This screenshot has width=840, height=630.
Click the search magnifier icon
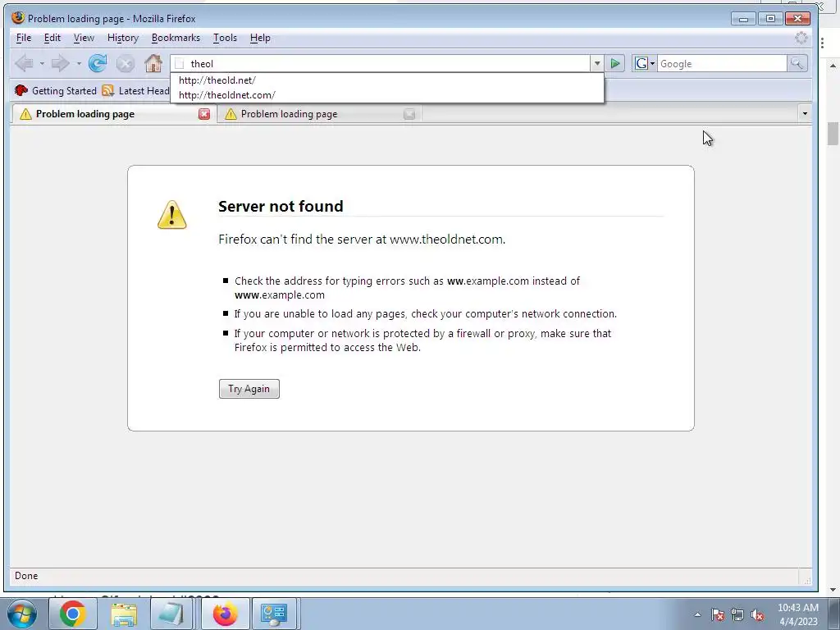tap(797, 64)
